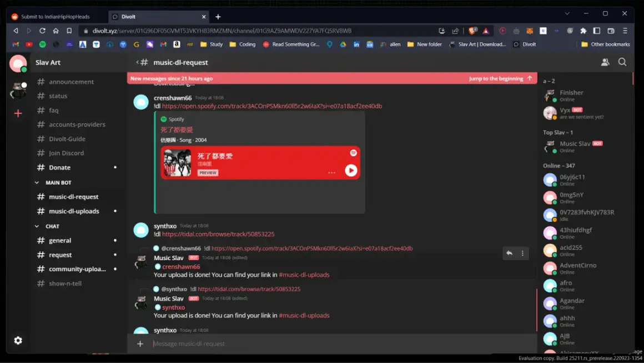Collapse the CHAT category
The image size is (644, 363).
tap(37, 226)
